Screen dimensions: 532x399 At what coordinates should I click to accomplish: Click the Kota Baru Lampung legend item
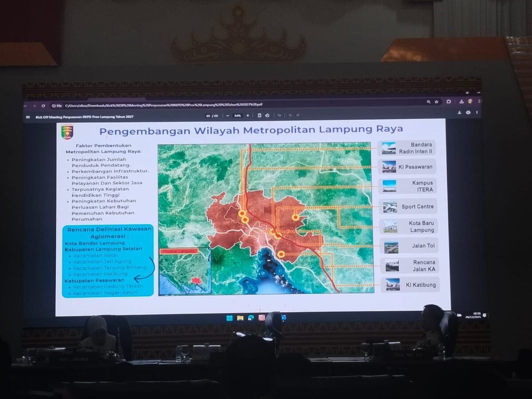409,227
